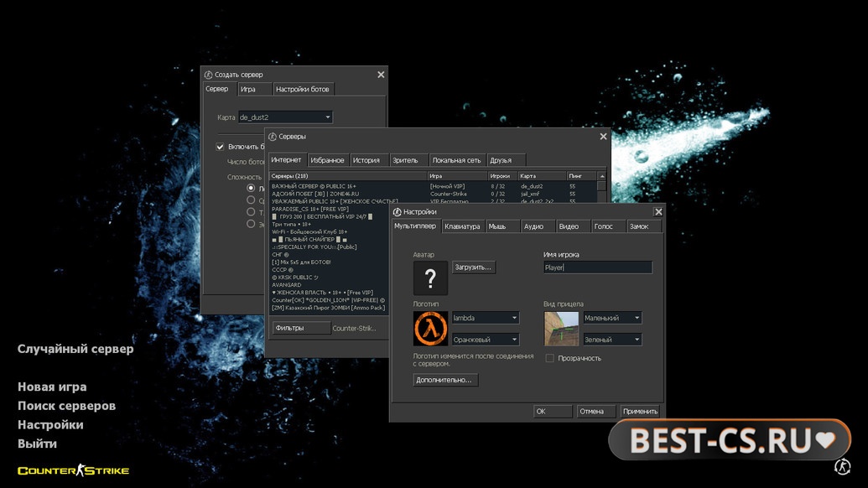Open the Аудио settings tab
This screenshot has height=488, width=868.
tap(538, 226)
